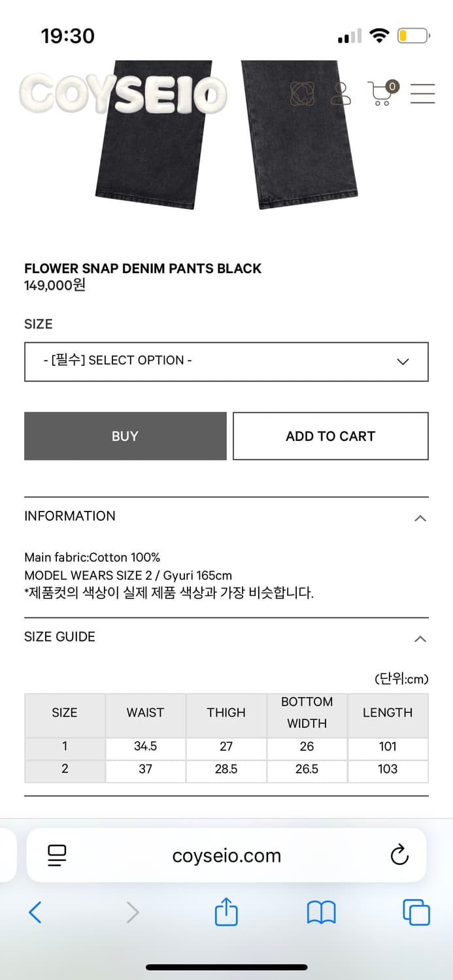Open the reader view icon in address bar
The height and width of the screenshot is (980, 453).
[x=58, y=855]
